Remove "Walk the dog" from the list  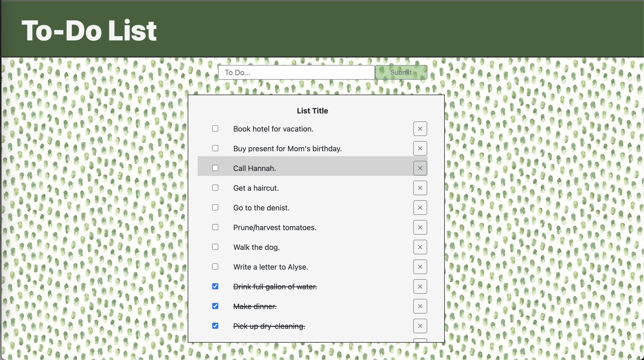(420, 247)
